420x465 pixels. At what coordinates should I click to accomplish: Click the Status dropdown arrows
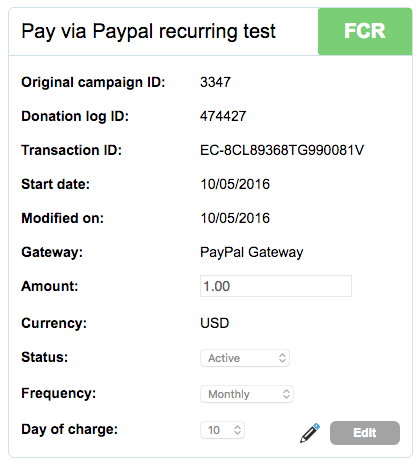pos(282,358)
